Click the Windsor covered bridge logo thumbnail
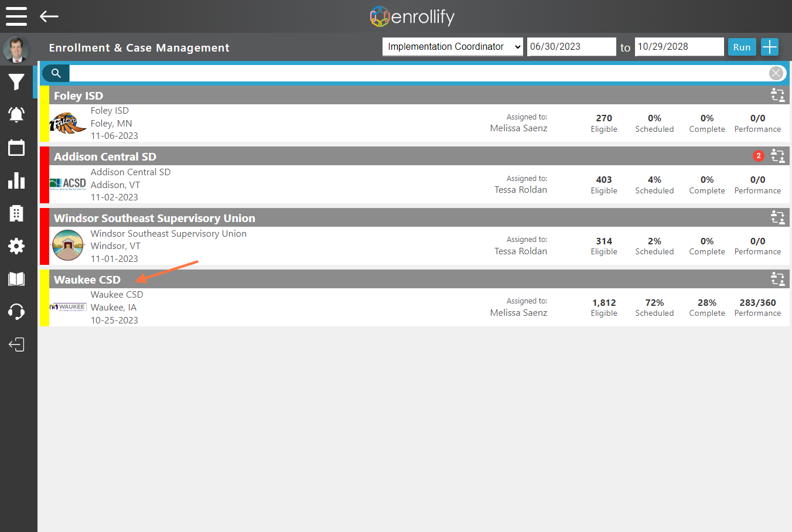The height and width of the screenshot is (532, 792). click(x=68, y=245)
